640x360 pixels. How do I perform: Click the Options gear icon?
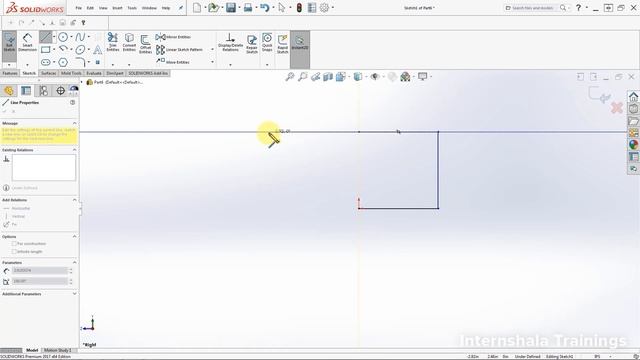[x=324, y=8]
